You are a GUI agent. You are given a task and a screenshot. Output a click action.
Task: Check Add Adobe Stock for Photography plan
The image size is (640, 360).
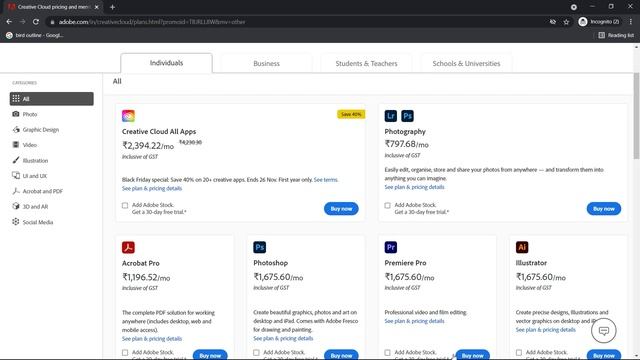(x=387, y=205)
